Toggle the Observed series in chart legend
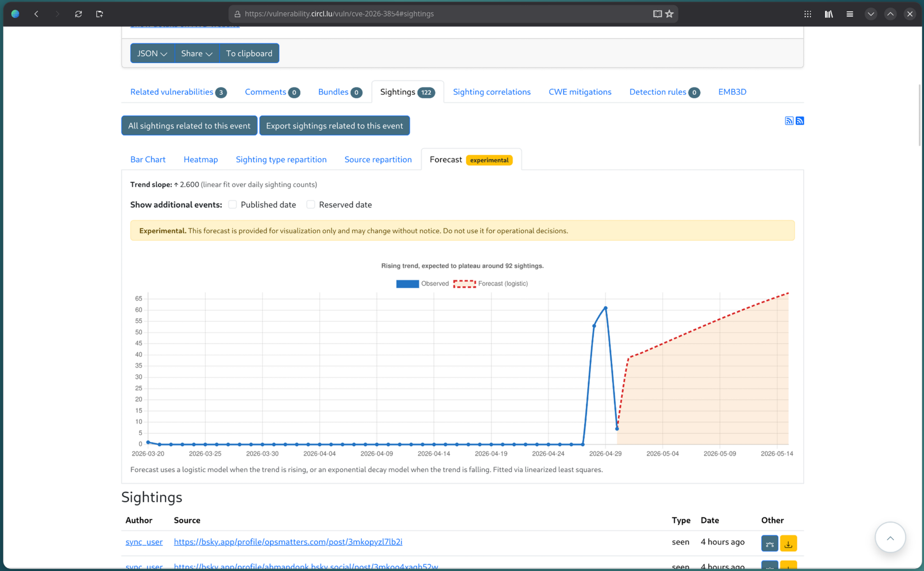The image size is (924, 571). 408,284
